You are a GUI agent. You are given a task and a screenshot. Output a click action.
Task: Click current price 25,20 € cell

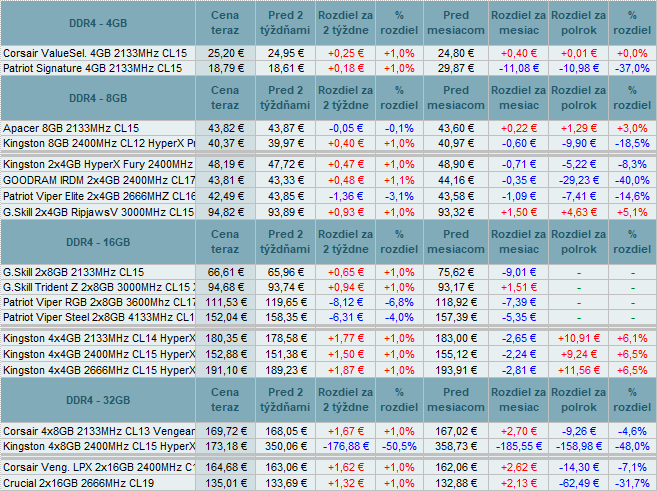tap(225, 53)
